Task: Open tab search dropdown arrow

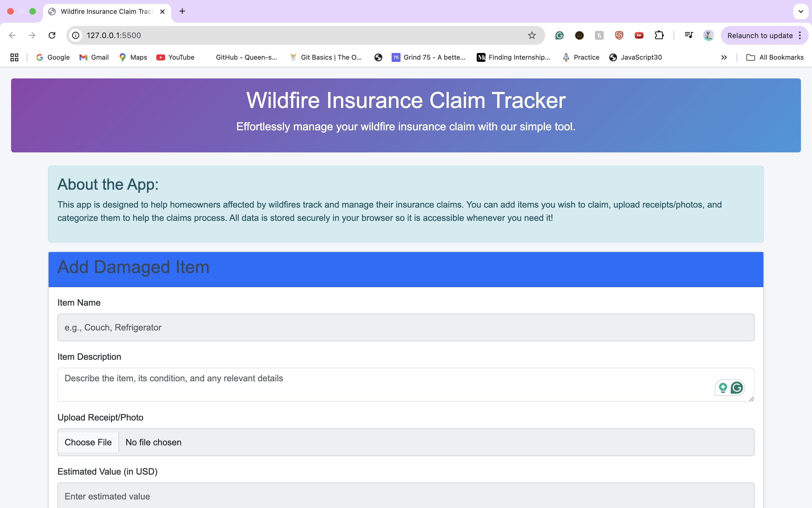Action: [801, 11]
